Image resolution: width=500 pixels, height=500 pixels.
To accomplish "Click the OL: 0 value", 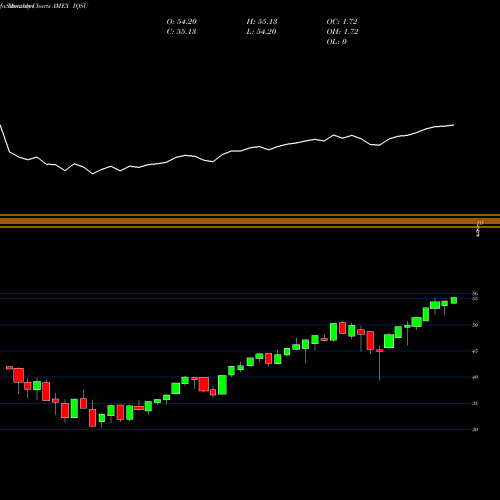I will click(x=336, y=42).
